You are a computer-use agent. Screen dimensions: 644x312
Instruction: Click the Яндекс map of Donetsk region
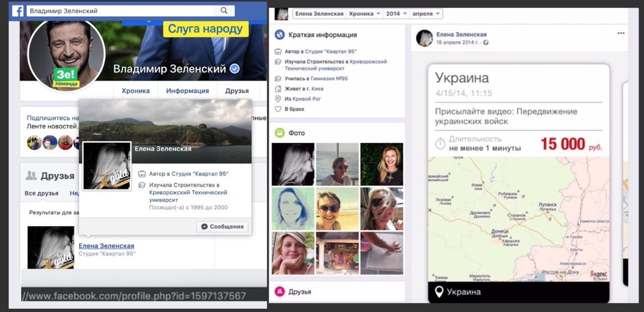point(519,219)
